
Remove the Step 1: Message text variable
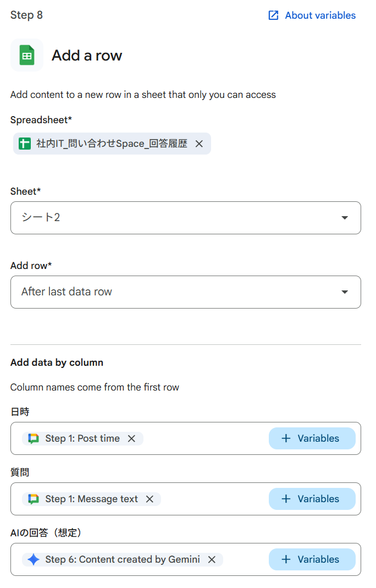(x=150, y=499)
